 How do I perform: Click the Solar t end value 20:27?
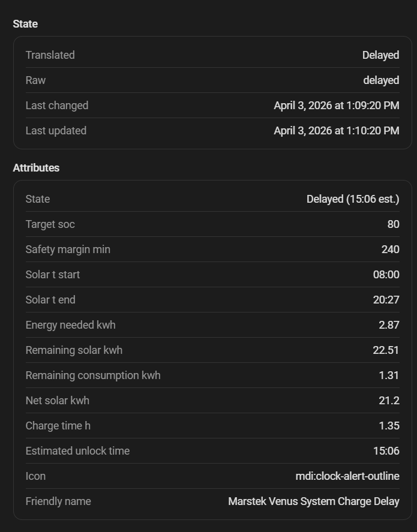(386, 300)
